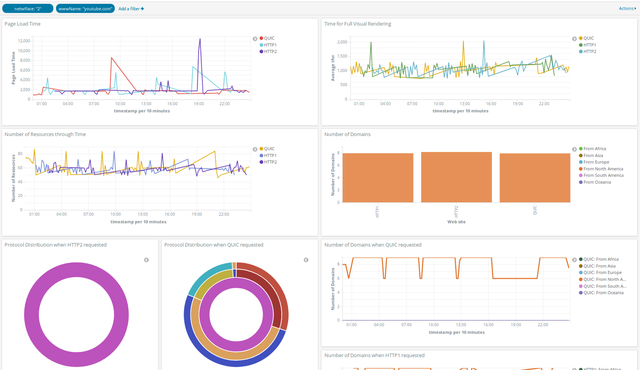The image size is (640, 370).
Task: Click QUIC: From Asia legend entry
Action: tap(597, 266)
